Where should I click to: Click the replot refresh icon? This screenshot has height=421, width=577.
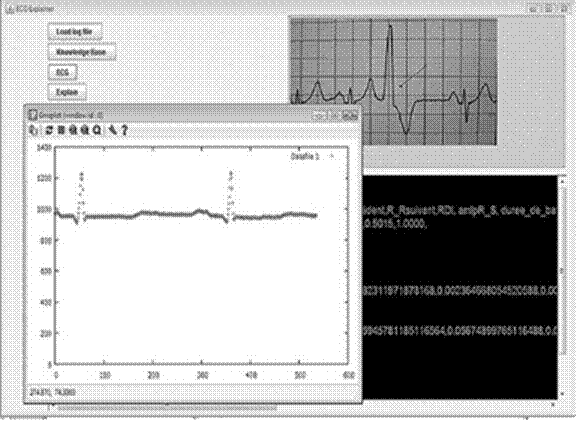(49, 130)
